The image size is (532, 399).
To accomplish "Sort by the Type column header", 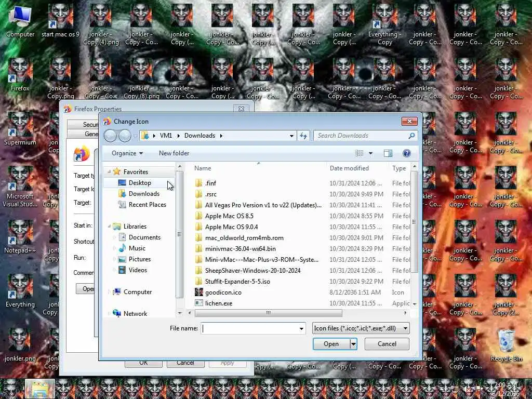I will point(400,168).
